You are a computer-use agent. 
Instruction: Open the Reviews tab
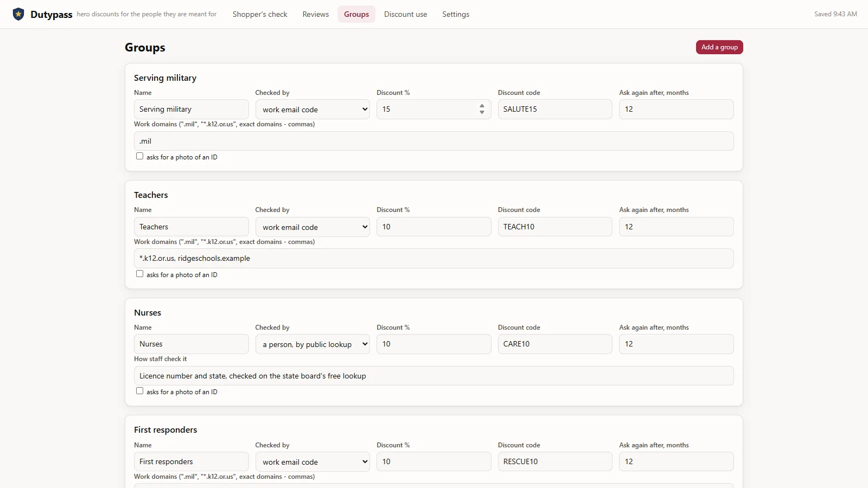(316, 14)
